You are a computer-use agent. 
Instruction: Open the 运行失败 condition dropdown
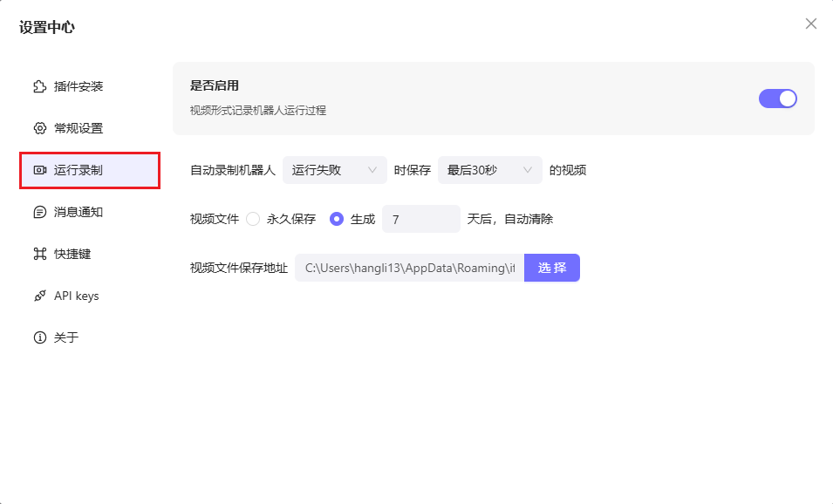335,170
